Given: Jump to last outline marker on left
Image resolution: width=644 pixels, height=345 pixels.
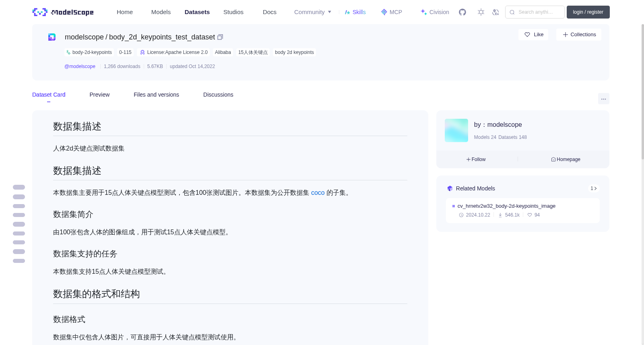Looking at the screenshot, I should pyautogui.click(x=19, y=261).
